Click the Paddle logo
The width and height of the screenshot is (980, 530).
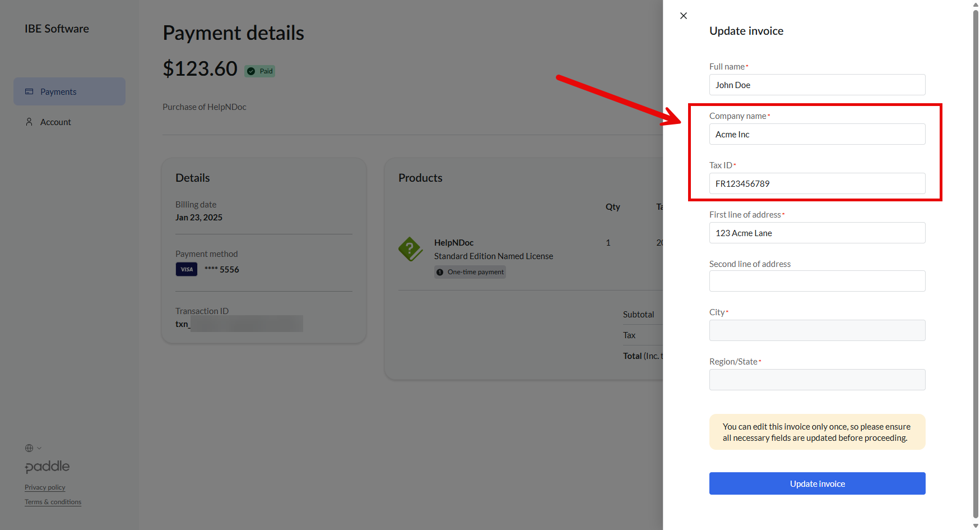pos(47,467)
